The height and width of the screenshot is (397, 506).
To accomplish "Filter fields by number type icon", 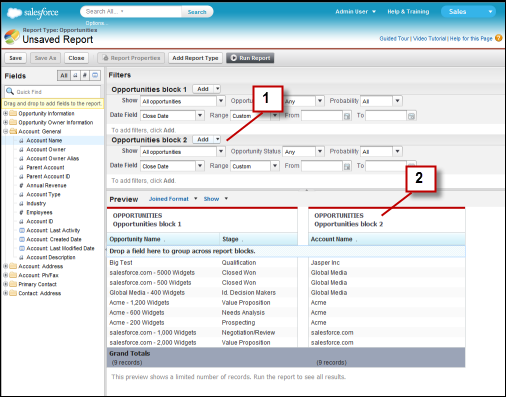I will [85, 76].
